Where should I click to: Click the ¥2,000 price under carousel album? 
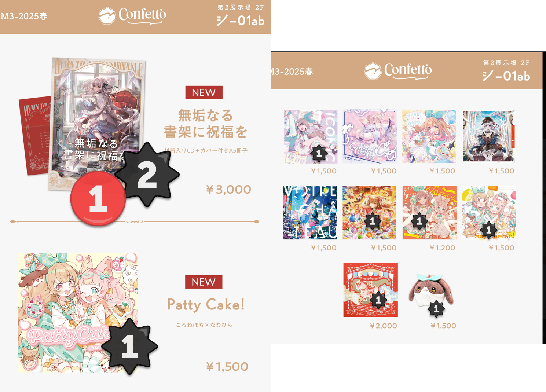tap(384, 326)
